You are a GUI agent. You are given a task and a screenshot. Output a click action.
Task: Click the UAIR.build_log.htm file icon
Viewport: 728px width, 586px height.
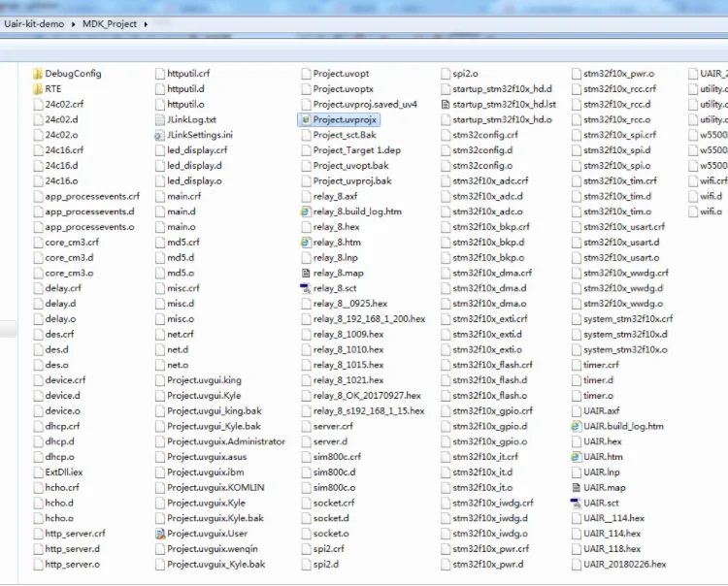pos(576,426)
